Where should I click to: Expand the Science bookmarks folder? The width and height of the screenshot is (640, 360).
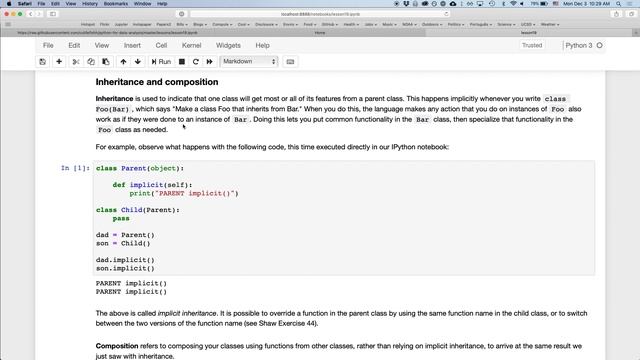tap(506, 24)
